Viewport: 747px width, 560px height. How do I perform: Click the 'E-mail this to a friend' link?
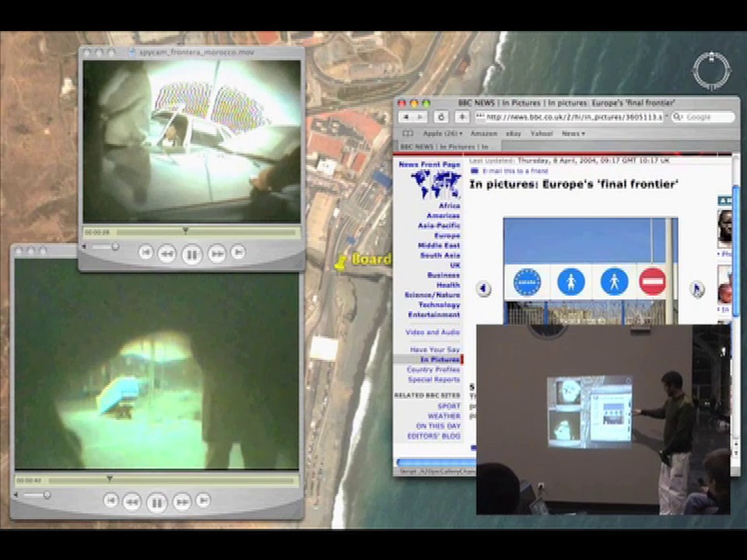tap(514, 171)
